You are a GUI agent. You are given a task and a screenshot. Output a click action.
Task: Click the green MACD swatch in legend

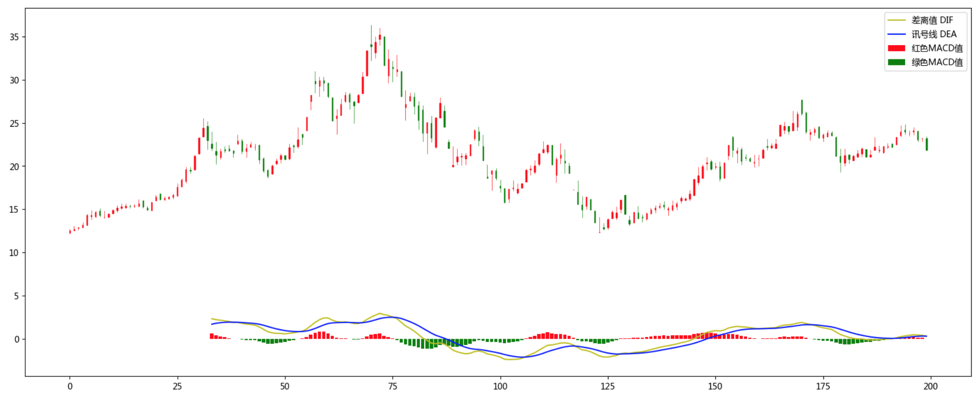click(x=896, y=62)
